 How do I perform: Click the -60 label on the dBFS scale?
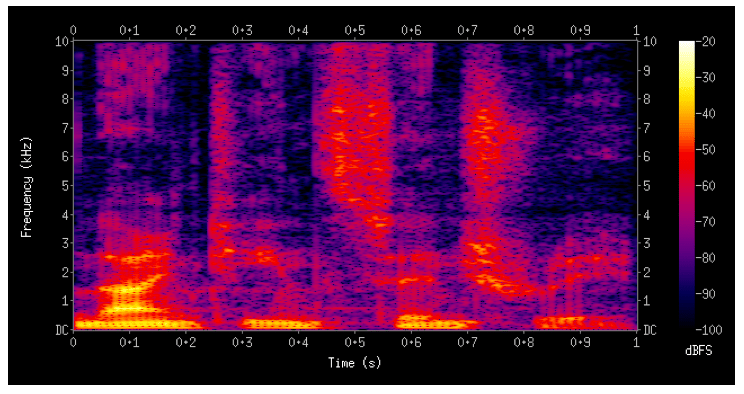coord(707,186)
